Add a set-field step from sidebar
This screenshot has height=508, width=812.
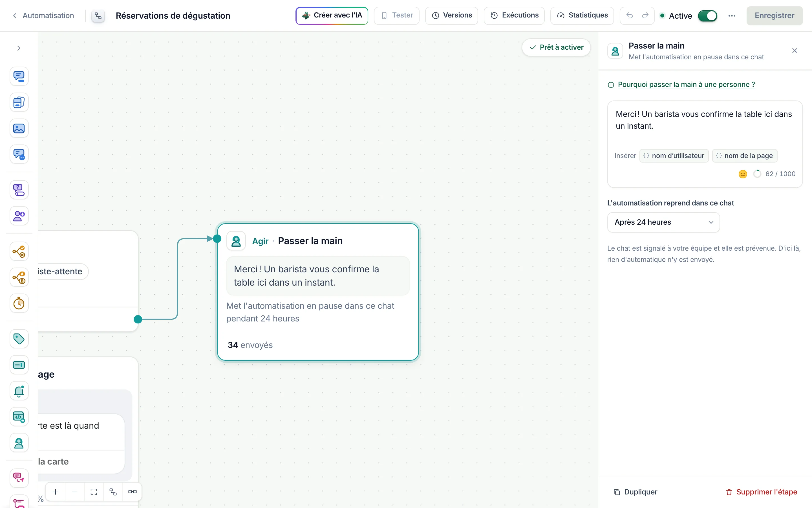[x=19, y=365]
